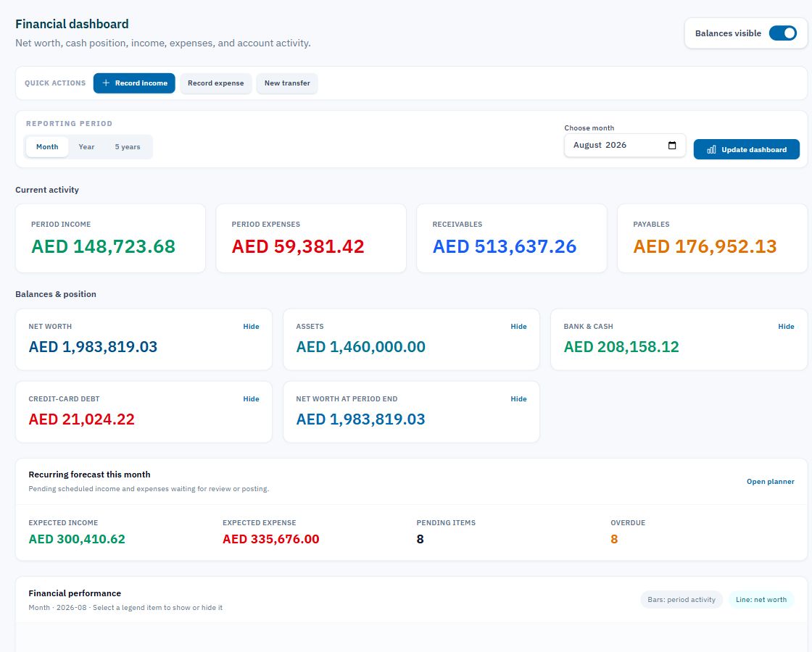Hide the Net Worth balance

point(251,327)
